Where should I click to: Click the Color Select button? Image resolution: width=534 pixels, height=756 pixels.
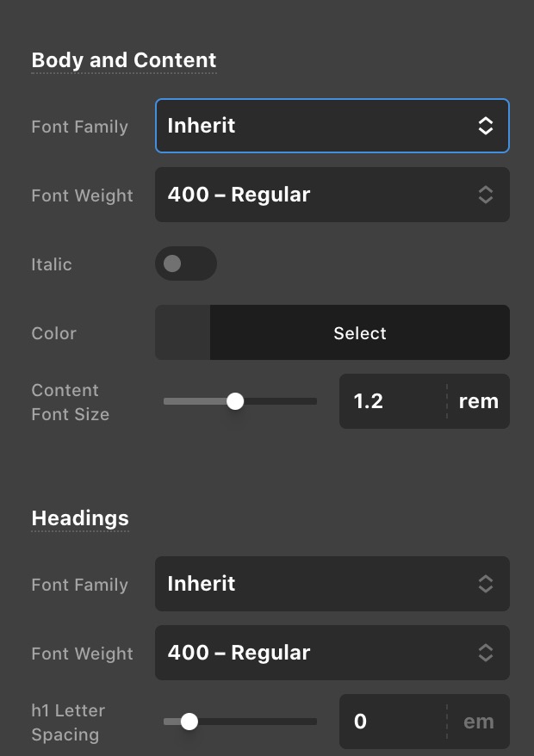click(360, 332)
